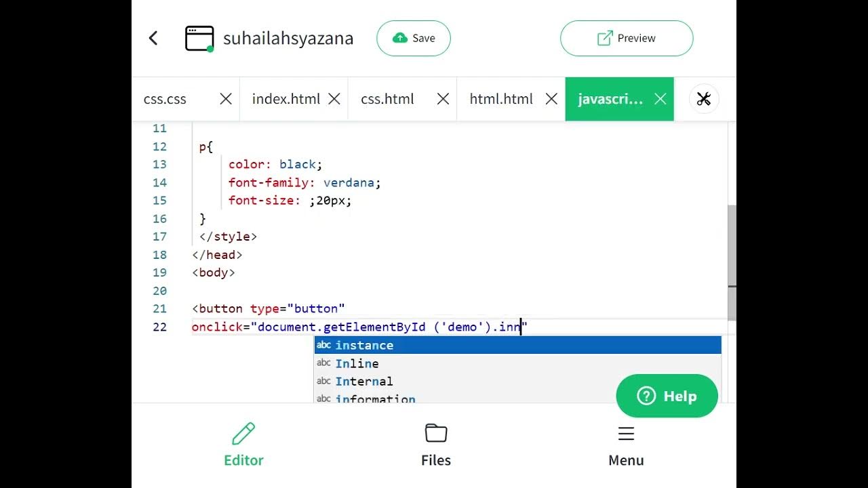Click the project window icon beside suhailahsyazana
Viewport: 868px width, 488px height.
click(x=199, y=39)
